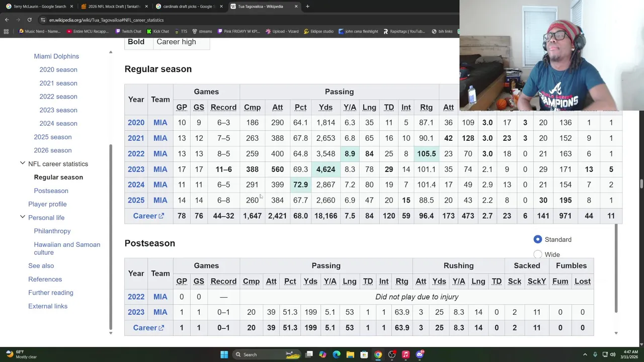Show hidden system tray icons
This screenshot has height=362, width=644.
(585, 354)
